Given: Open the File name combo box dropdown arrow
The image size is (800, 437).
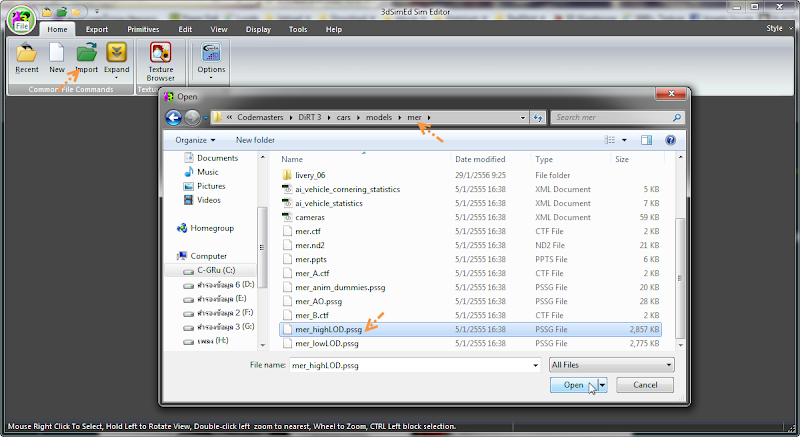Looking at the screenshot, I should (535, 366).
